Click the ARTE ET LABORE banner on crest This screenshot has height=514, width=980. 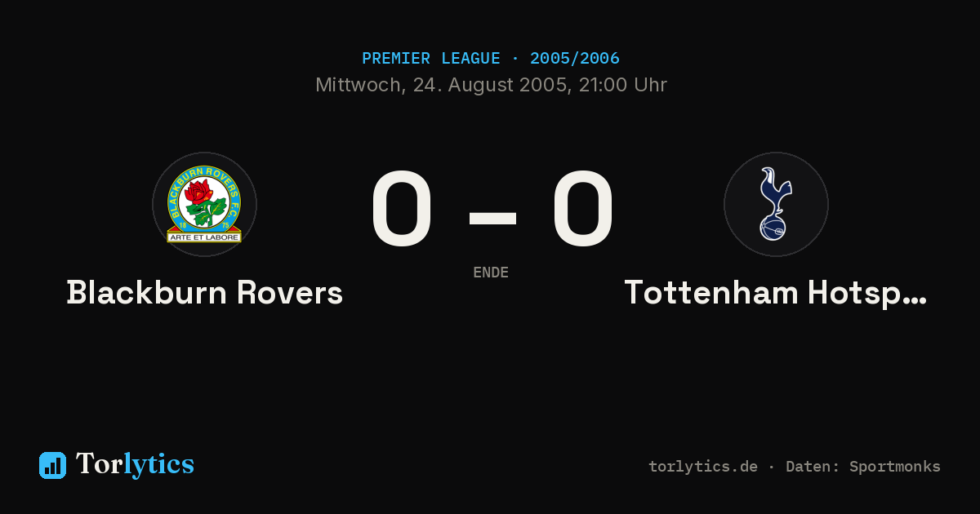tap(204, 237)
